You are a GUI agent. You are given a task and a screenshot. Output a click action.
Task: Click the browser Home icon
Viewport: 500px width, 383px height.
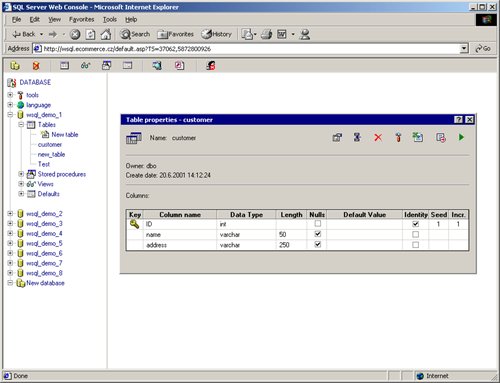tap(106, 34)
